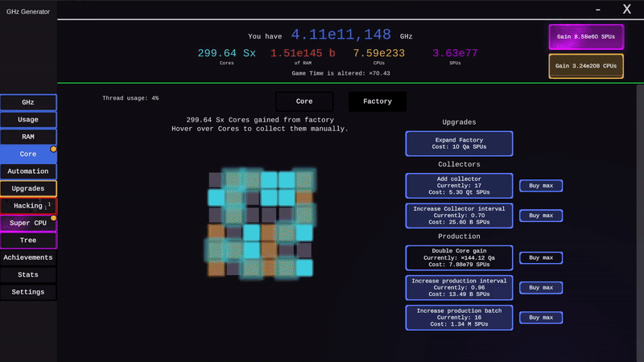Buy max for Increase production batch
The width and height of the screenshot is (644, 362).
coord(541,318)
